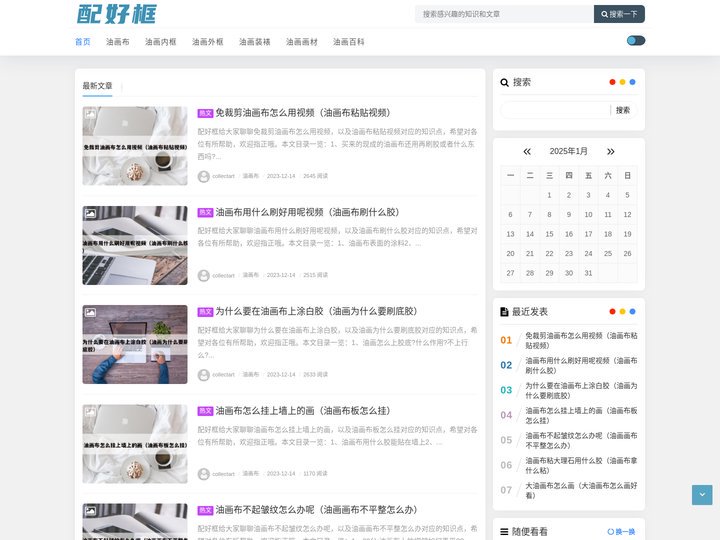Image resolution: width=720 pixels, height=540 pixels.
Task: Click author avatar on 油画布怎么挂上墙 article
Action: [203, 474]
